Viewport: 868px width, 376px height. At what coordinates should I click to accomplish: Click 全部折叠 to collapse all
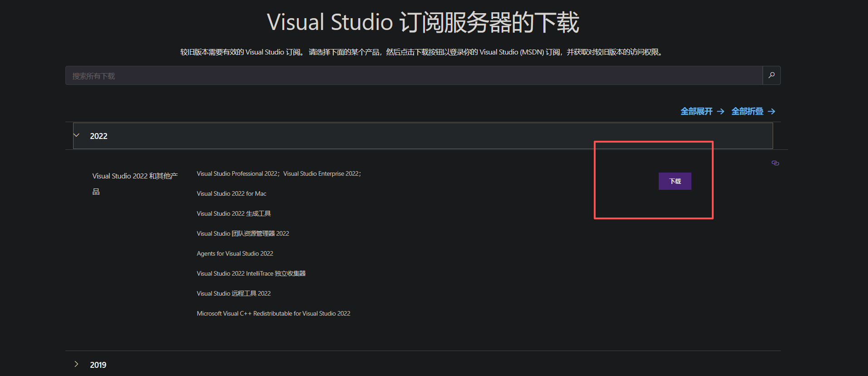(747, 111)
